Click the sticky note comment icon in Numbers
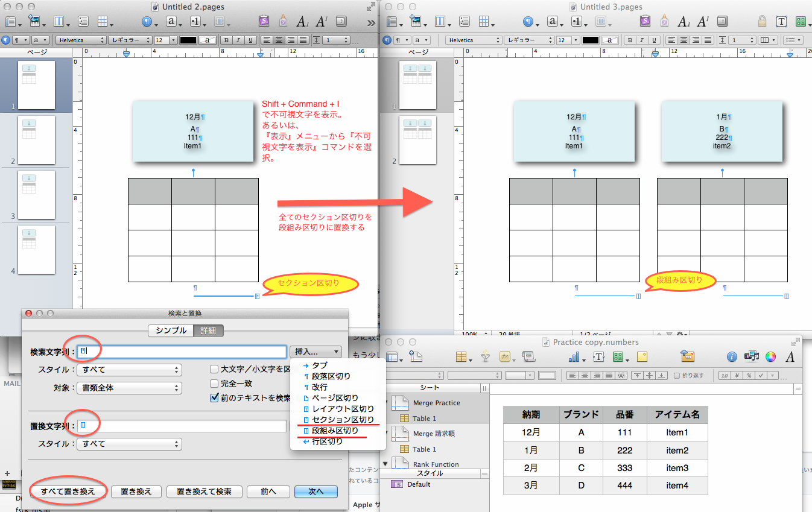 (x=642, y=357)
